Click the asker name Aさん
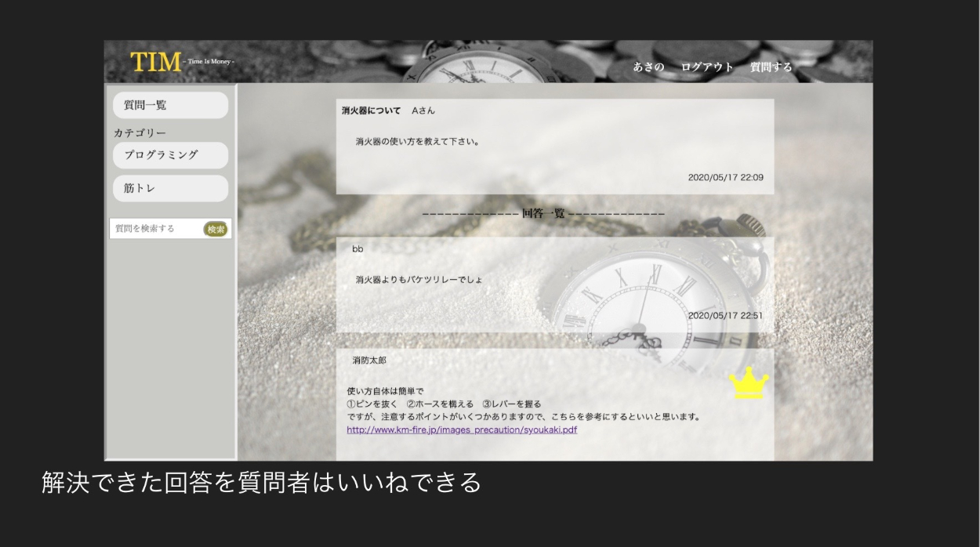The image size is (980, 547). click(x=423, y=110)
